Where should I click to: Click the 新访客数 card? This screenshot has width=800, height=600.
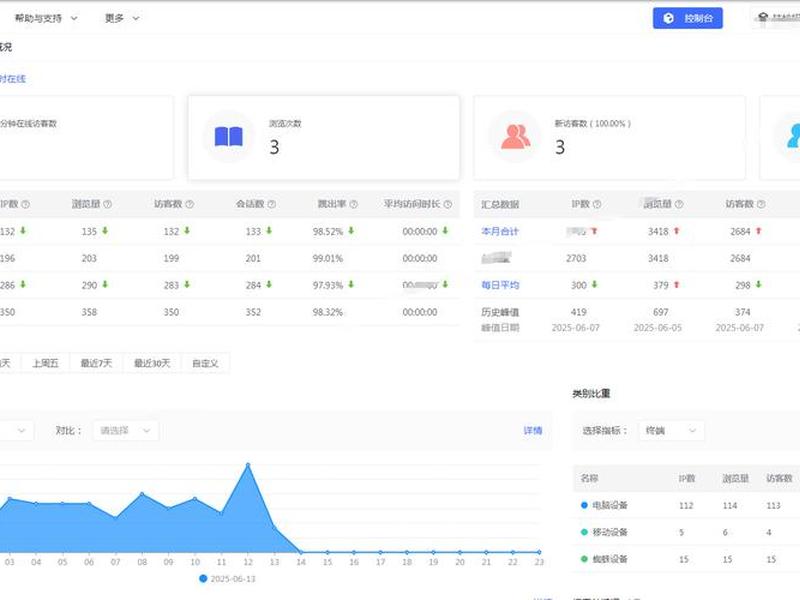coord(609,138)
